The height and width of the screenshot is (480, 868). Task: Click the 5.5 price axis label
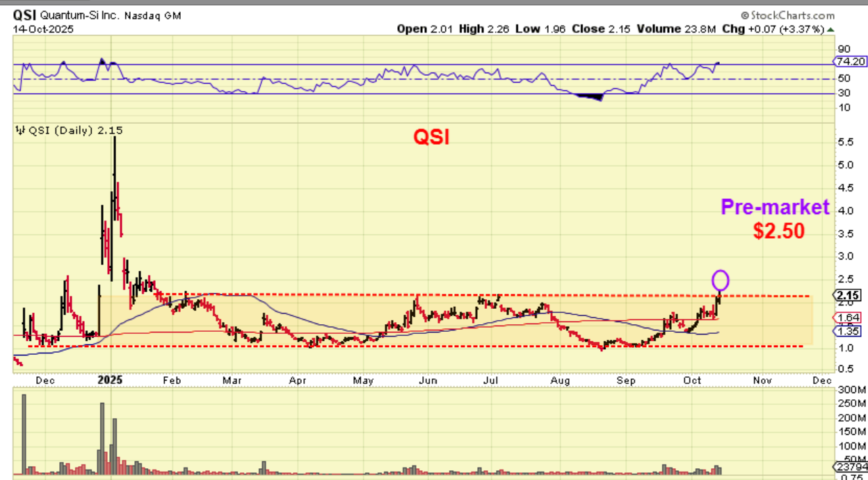(x=846, y=142)
